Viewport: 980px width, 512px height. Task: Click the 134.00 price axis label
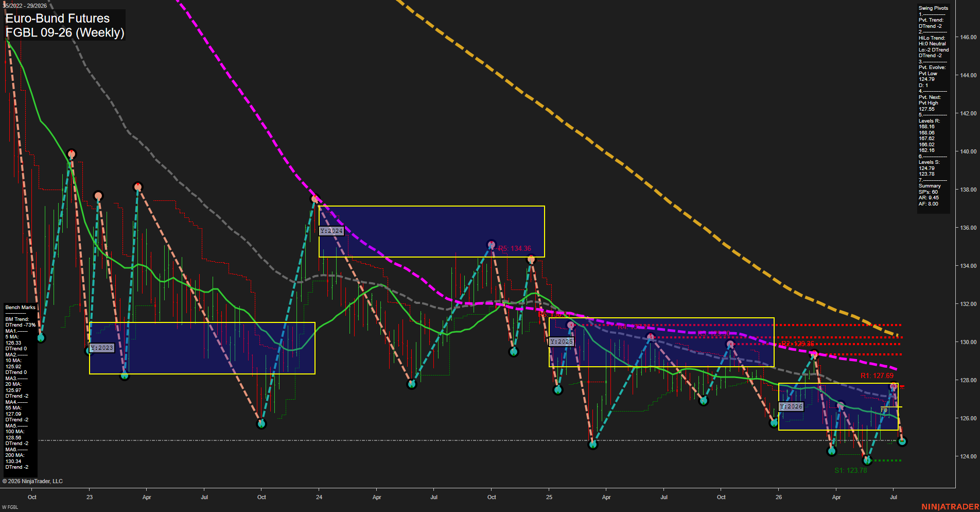pos(968,266)
